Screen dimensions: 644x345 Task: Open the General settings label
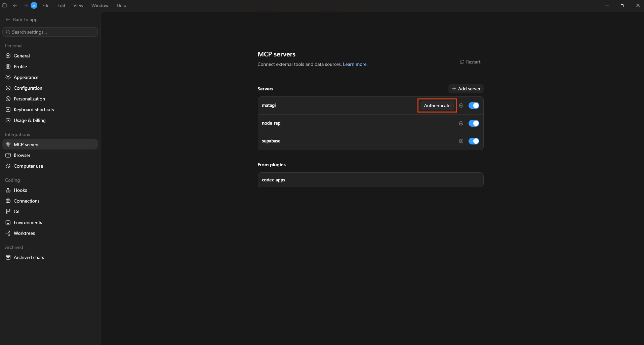[x=22, y=56]
